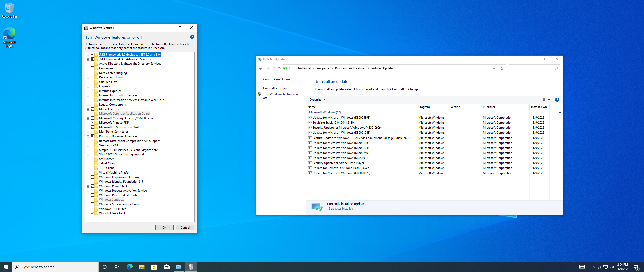Screen dimensions: 644x272
Task: Open the notification center icon
Action: (636, 267)
